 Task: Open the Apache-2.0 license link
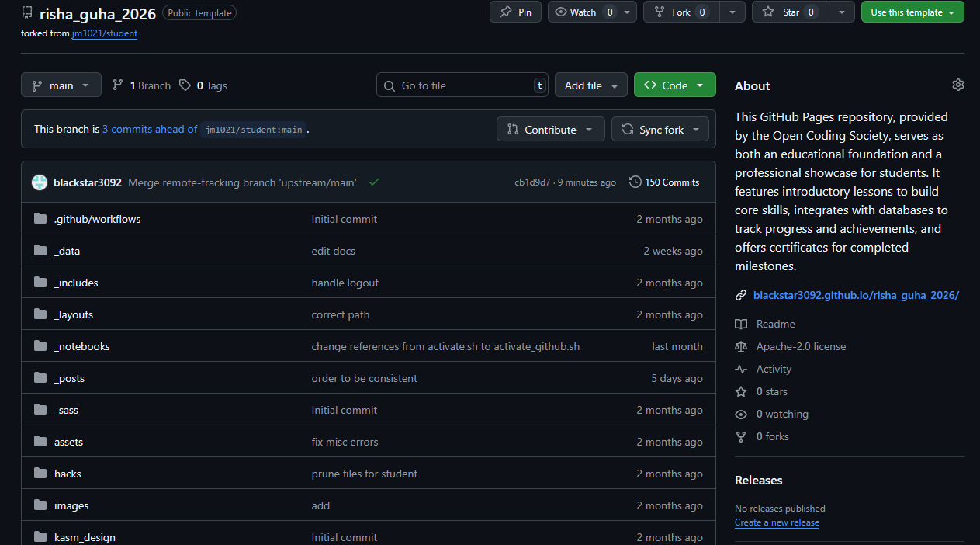(x=801, y=346)
